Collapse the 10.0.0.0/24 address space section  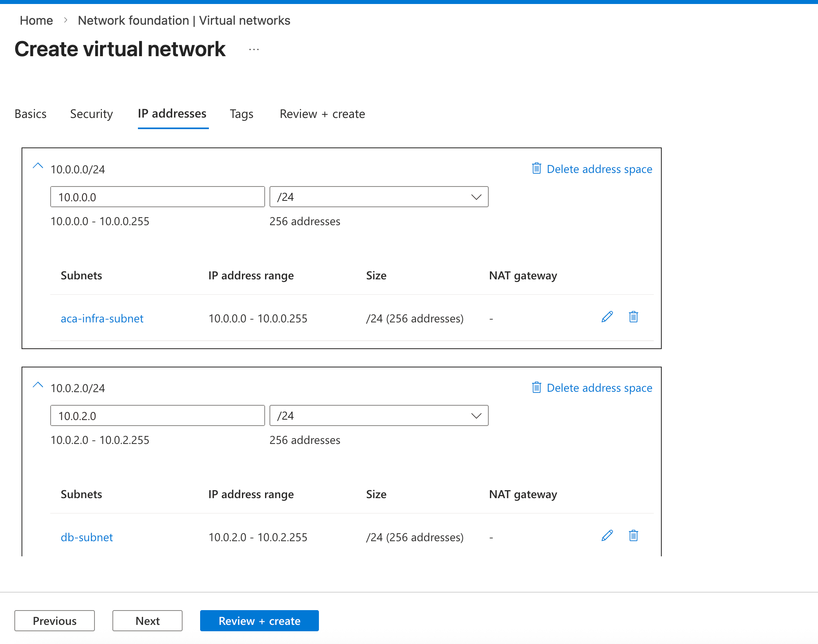point(38,166)
